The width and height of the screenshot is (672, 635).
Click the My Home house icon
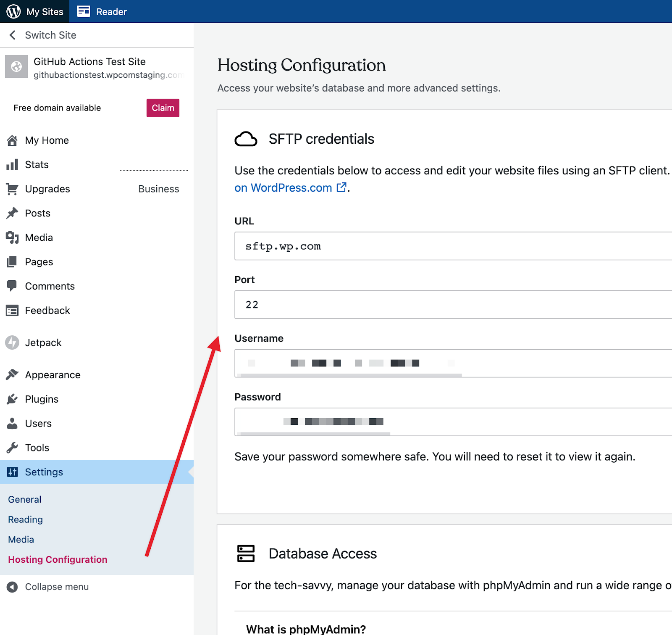click(12, 140)
